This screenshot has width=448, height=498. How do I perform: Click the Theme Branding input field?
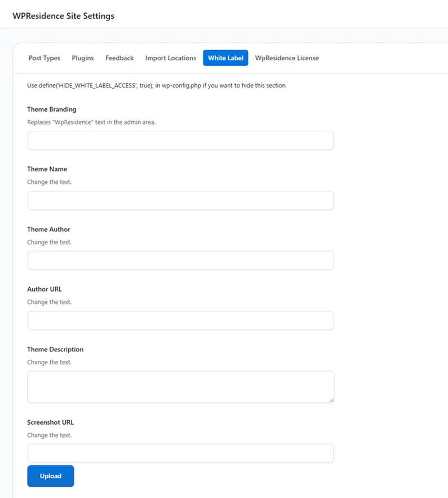(x=180, y=140)
